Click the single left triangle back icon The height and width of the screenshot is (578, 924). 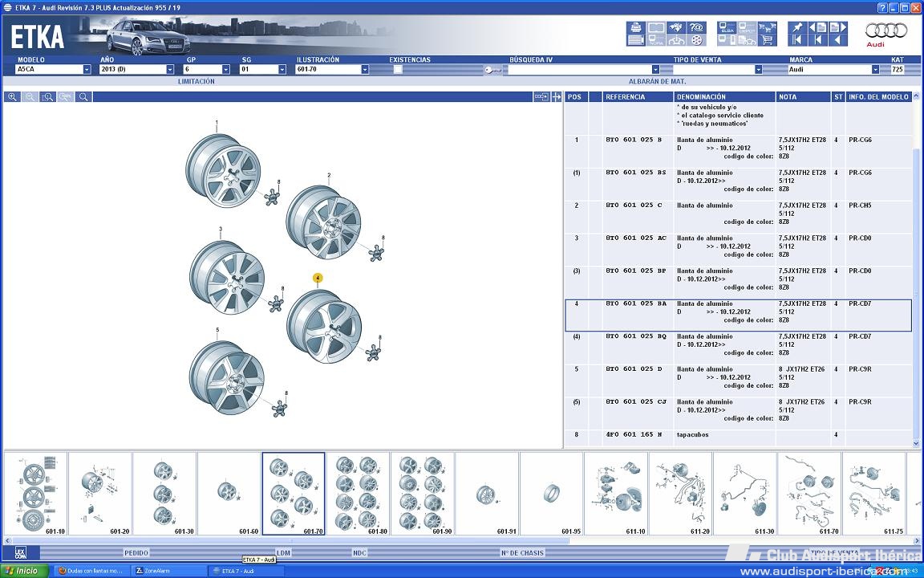tap(838, 40)
